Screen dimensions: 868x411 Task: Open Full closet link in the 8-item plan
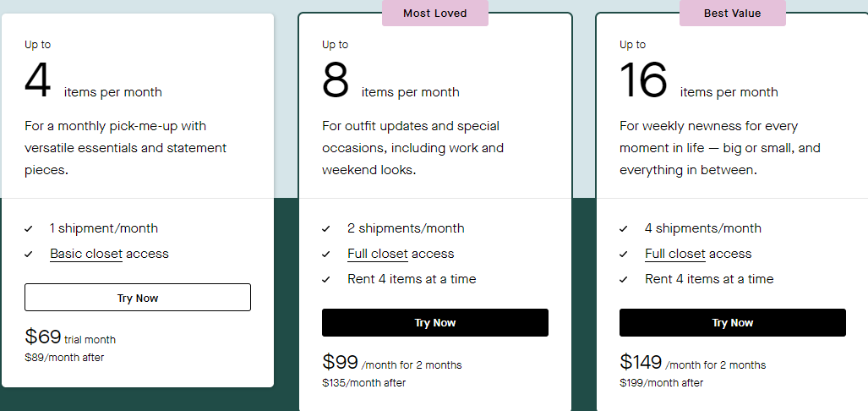click(378, 254)
